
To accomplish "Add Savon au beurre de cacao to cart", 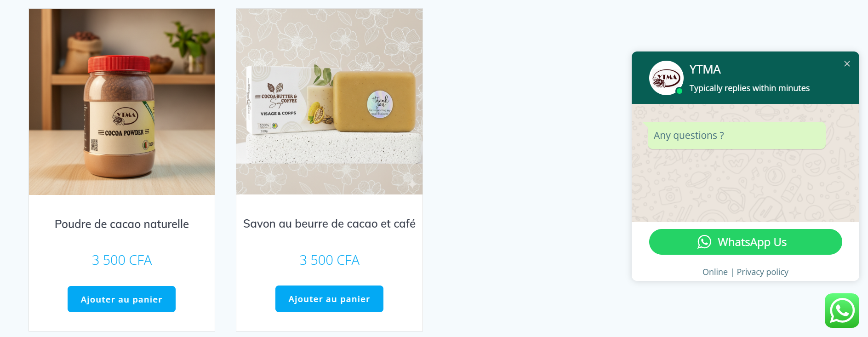I will 329,299.
